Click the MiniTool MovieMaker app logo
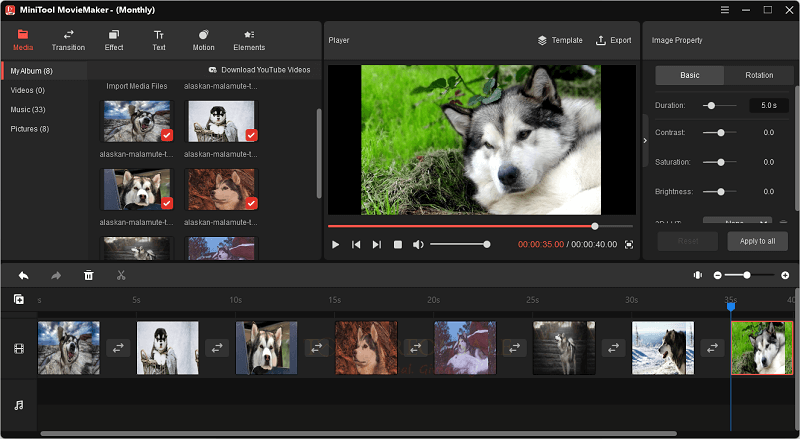Viewport: 800px width, 439px height. coord(10,10)
